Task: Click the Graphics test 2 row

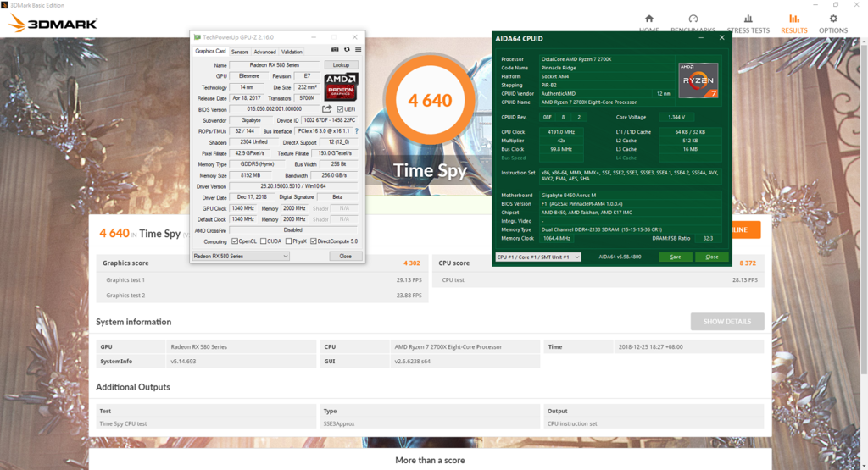Action: [x=264, y=296]
